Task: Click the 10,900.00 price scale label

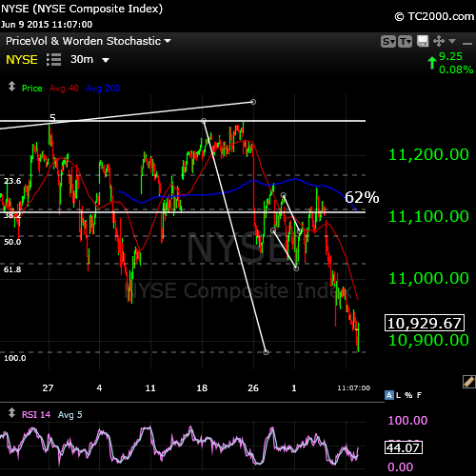Action: pyautogui.click(x=428, y=340)
